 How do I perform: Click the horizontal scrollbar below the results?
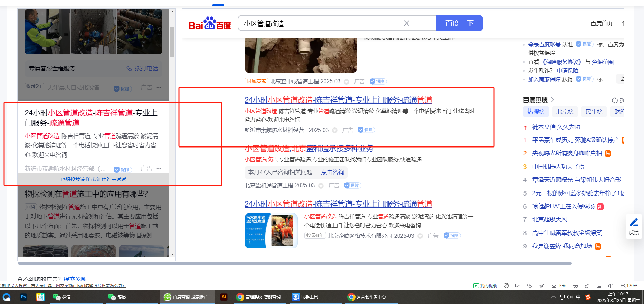pos(295,263)
